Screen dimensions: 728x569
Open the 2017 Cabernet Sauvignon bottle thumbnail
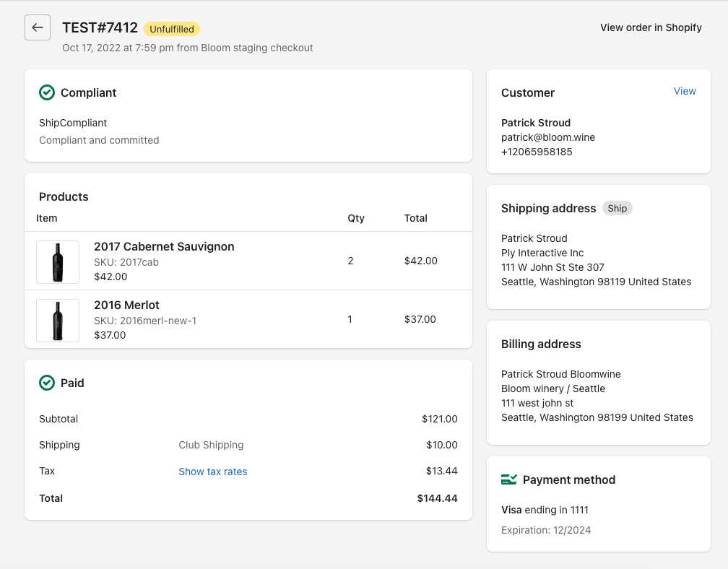pos(58,261)
